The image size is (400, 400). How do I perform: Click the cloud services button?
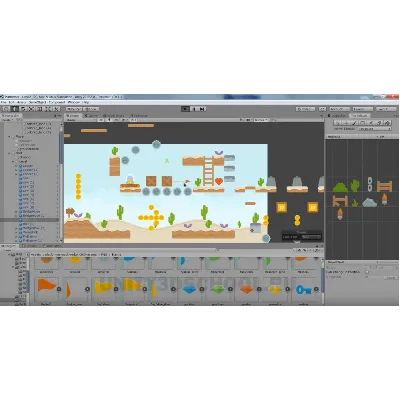click(x=322, y=109)
